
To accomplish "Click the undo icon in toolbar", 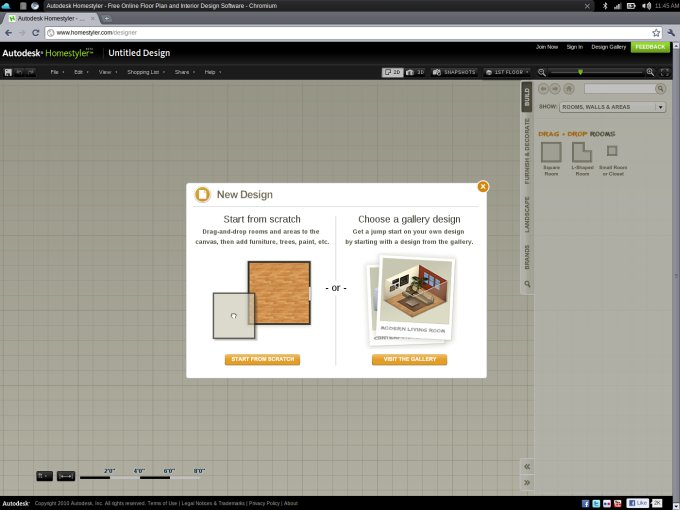I will click(x=19, y=72).
